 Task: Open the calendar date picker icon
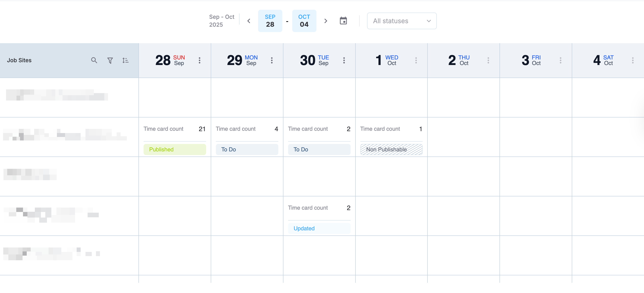pos(343,21)
